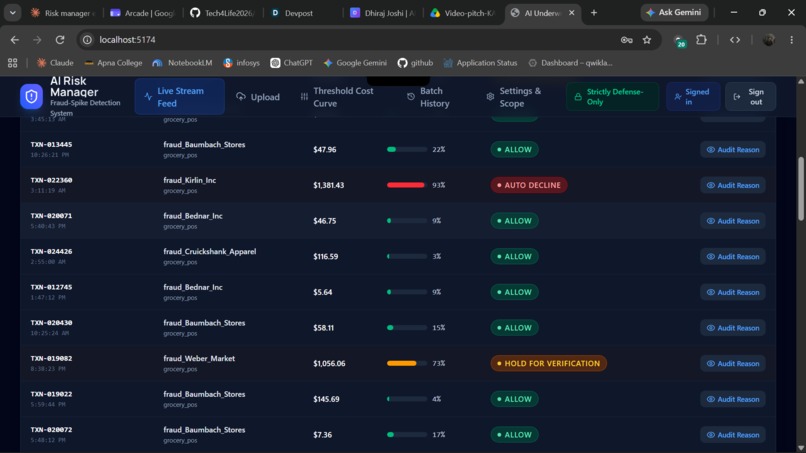Open the saved passwords key icon
Image resolution: width=806 pixels, height=453 pixels.
point(626,40)
